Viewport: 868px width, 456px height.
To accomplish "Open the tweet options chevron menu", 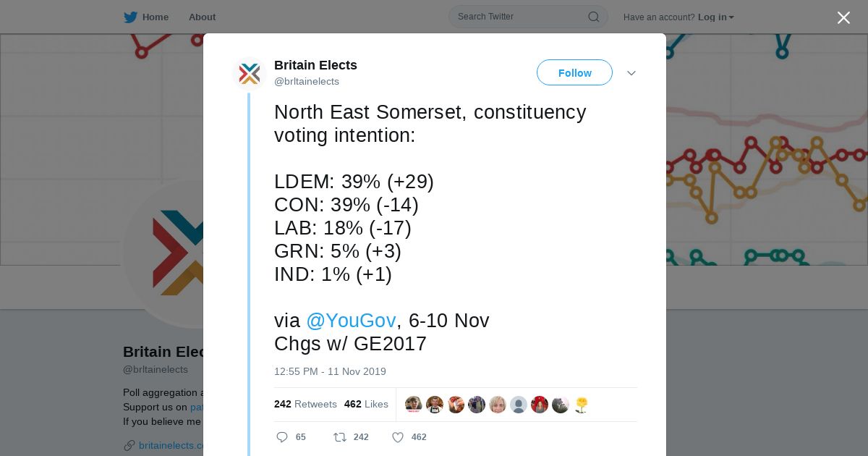I will pyautogui.click(x=631, y=73).
